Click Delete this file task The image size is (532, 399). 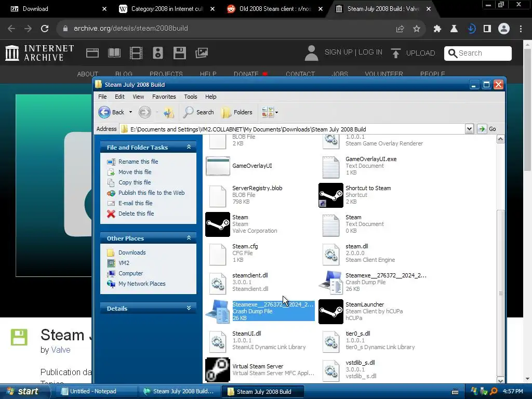pyautogui.click(x=136, y=214)
